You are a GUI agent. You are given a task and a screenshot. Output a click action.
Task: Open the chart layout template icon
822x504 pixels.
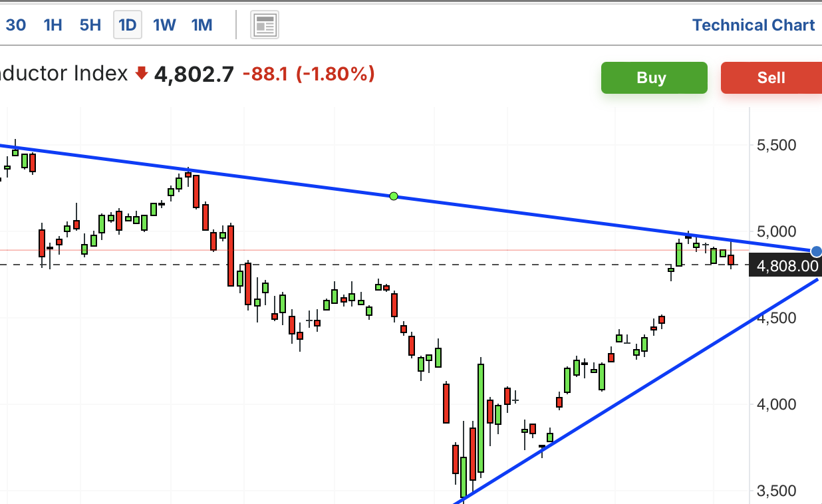click(265, 25)
